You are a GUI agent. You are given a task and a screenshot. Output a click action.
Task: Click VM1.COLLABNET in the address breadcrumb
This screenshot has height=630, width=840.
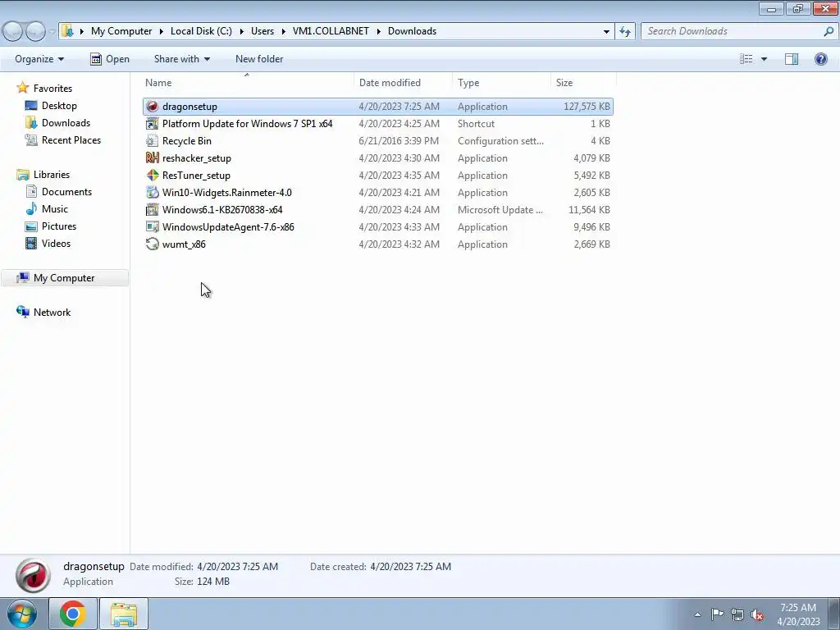tap(331, 31)
